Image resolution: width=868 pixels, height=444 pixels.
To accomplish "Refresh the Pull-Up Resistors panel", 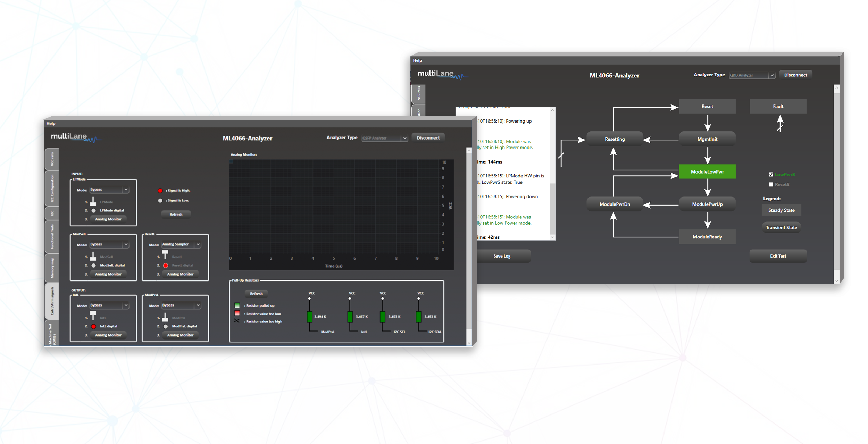I will click(x=257, y=294).
